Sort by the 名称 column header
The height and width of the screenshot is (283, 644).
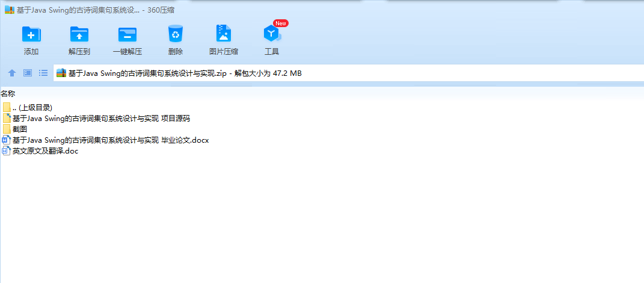click(8, 94)
